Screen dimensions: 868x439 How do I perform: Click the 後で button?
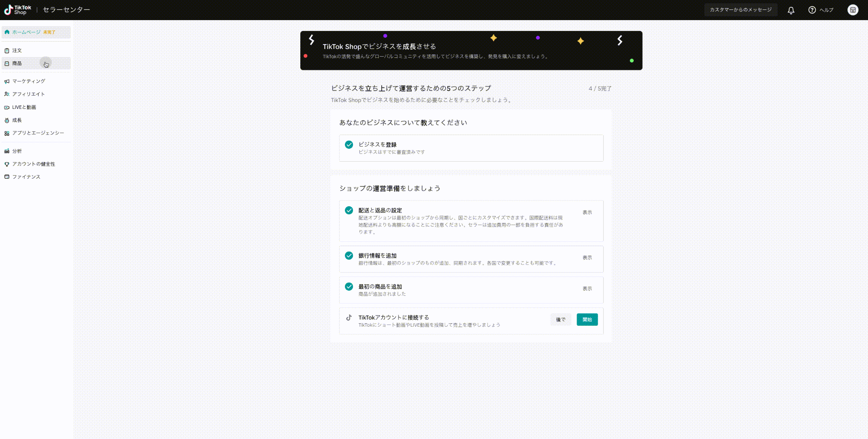[560, 320]
